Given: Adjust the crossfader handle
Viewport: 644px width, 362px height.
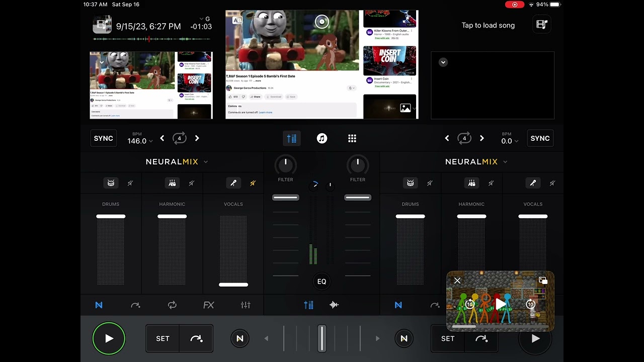Looking at the screenshot, I should (322, 338).
